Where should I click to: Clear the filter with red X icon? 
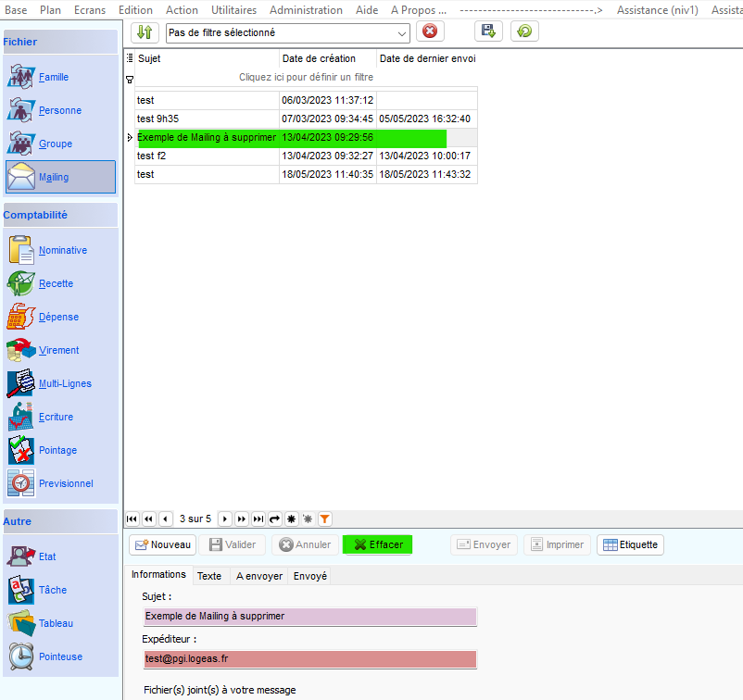tap(430, 31)
